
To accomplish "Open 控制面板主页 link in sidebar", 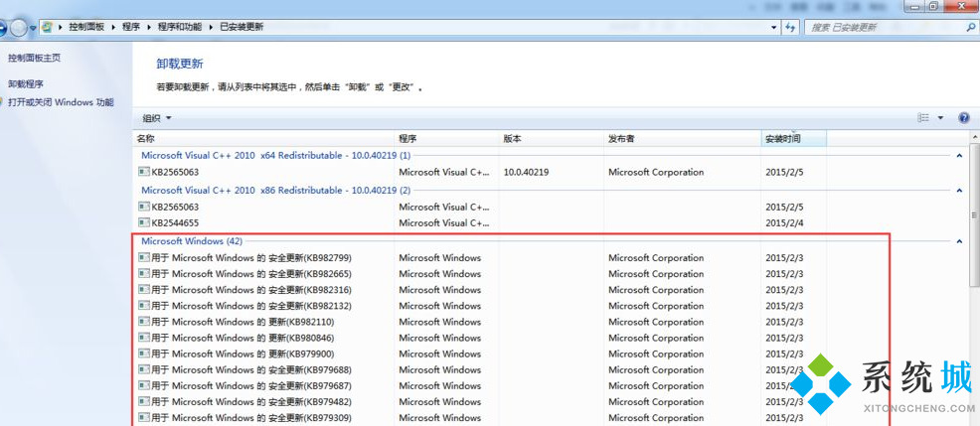I will 35,58.
